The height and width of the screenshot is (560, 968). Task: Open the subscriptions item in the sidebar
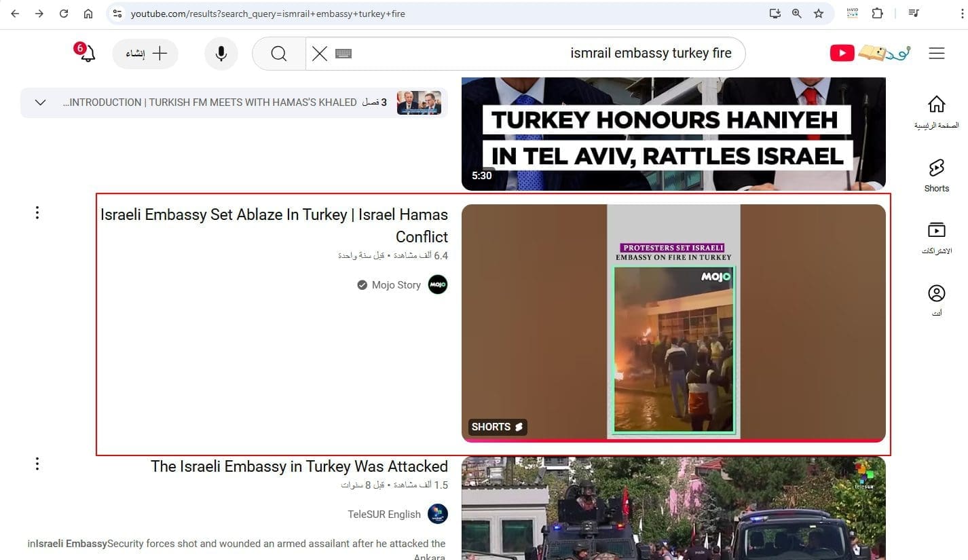point(936,238)
